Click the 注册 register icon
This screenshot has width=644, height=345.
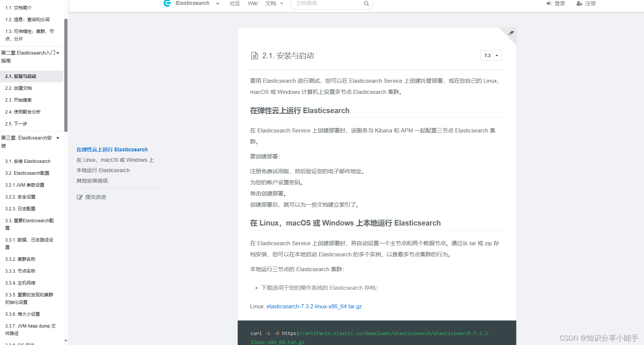579,3
